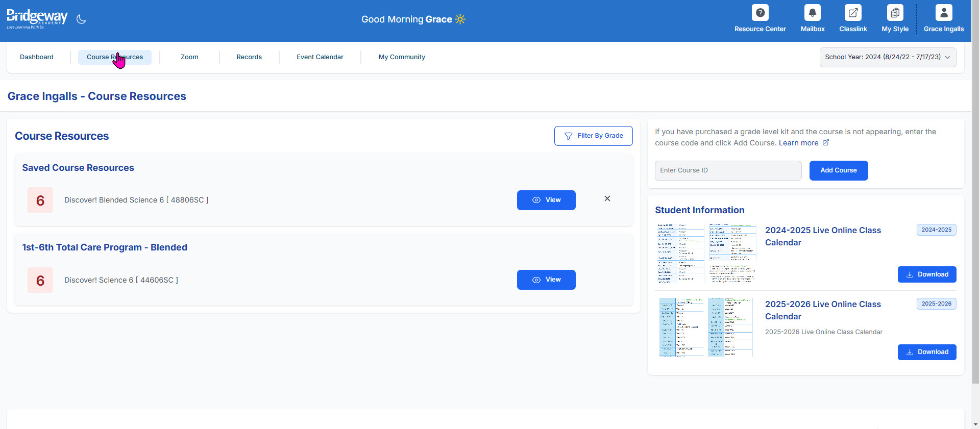The image size is (980, 429).
Task: Expand the School Year dropdown
Action: click(x=888, y=57)
